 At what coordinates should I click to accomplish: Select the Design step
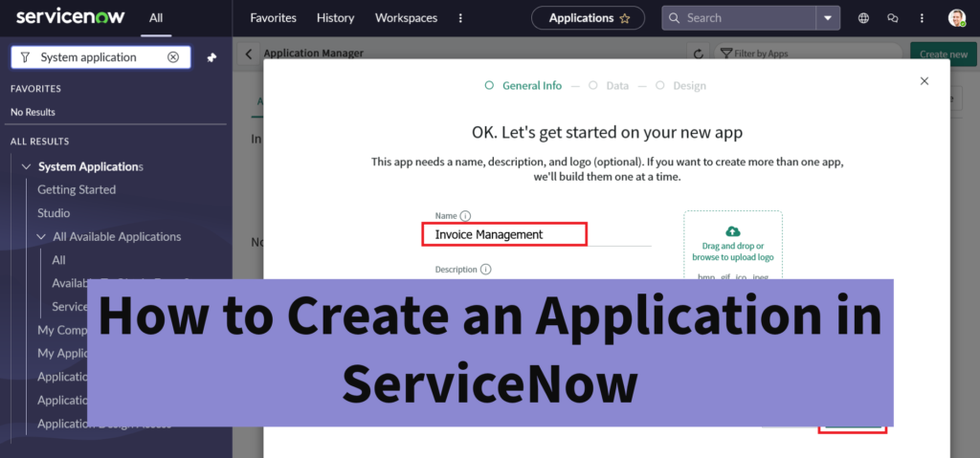point(681,86)
